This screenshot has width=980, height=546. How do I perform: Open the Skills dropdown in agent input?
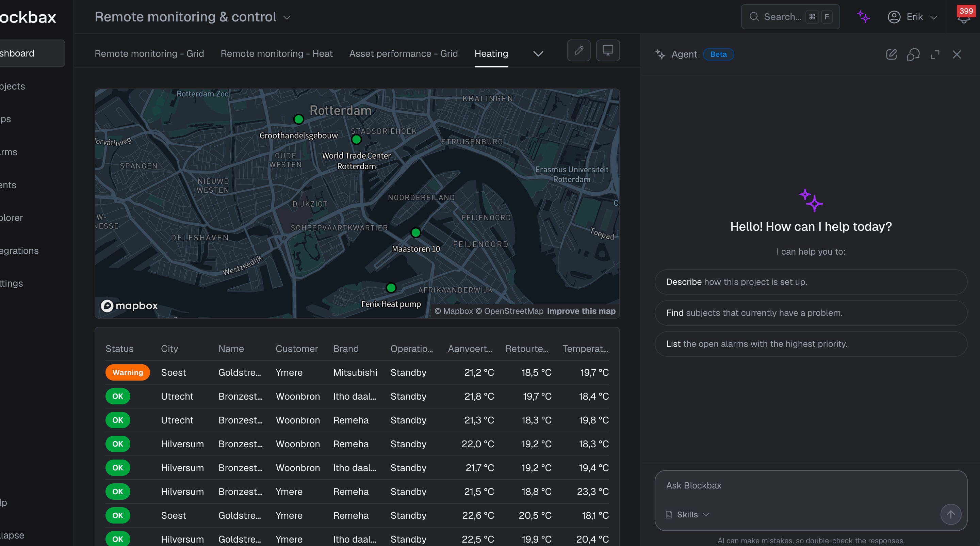[687, 514]
